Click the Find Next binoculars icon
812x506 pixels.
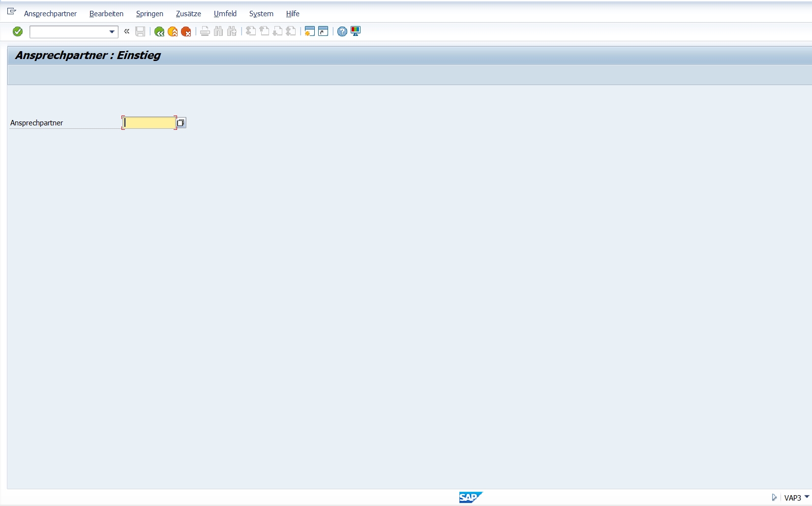point(232,31)
